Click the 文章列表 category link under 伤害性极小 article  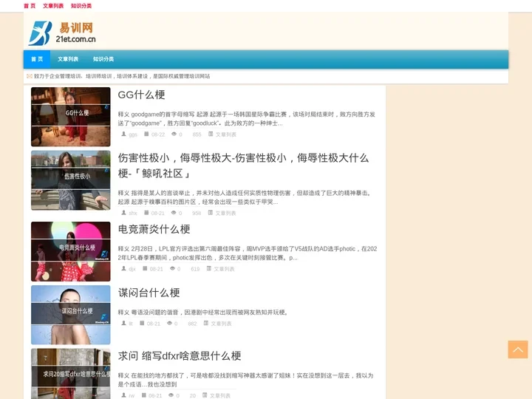click(x=225, y=213)
